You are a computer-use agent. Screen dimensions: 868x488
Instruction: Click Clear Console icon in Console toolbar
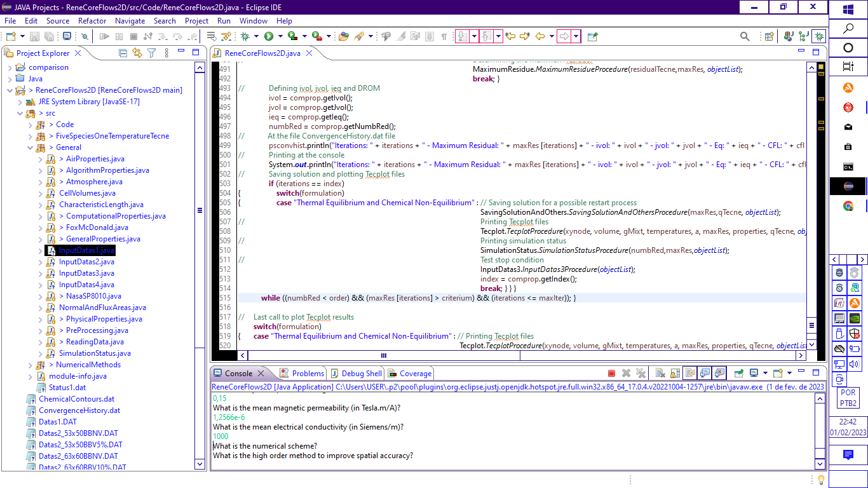[660, 373]
